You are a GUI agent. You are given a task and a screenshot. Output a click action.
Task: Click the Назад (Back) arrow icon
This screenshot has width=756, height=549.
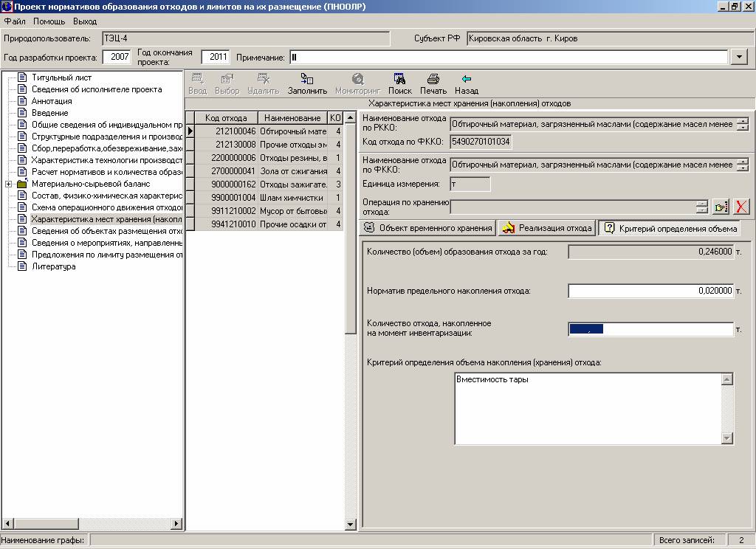pos(466,79)
